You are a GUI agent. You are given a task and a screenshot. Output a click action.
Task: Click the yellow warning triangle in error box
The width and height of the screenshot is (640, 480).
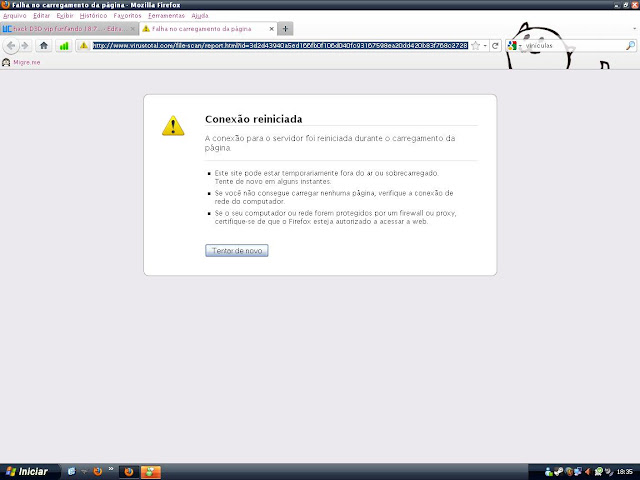click(x=173, y=126)
